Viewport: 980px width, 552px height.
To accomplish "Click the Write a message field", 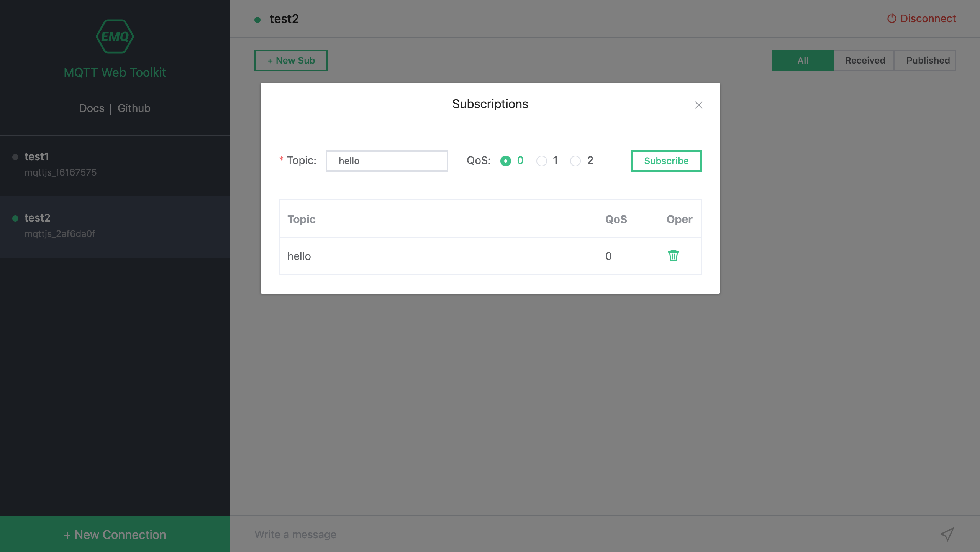I will (460, 534).
